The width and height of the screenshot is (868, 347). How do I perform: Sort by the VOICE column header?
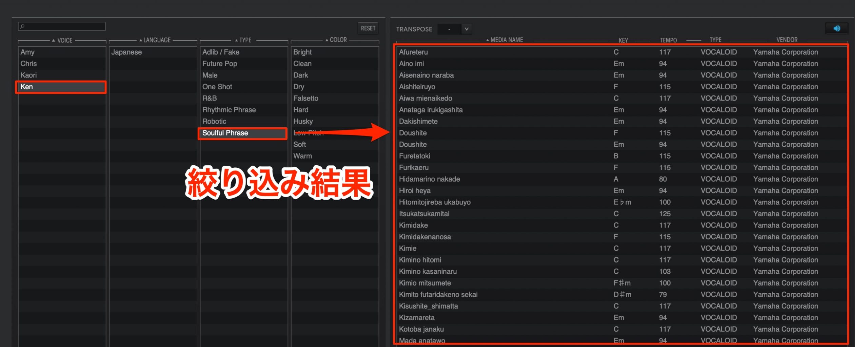pyautogui.click(x=62, y=40)
